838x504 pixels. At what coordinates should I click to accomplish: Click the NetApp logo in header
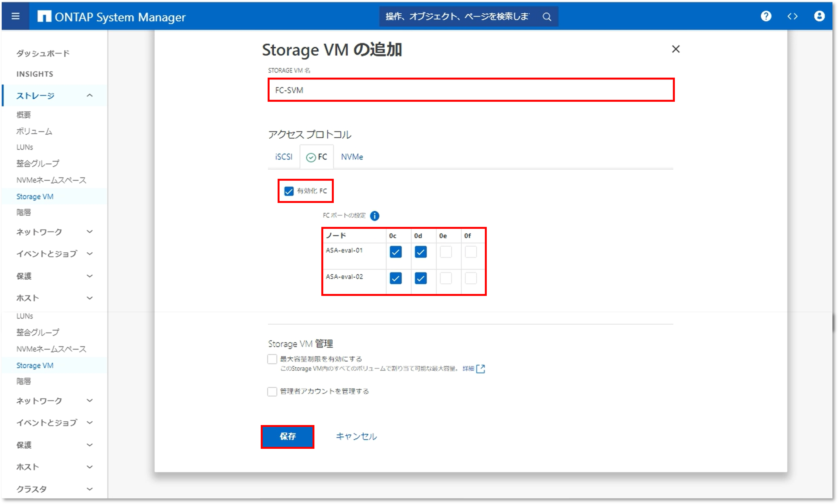[44, 16]
